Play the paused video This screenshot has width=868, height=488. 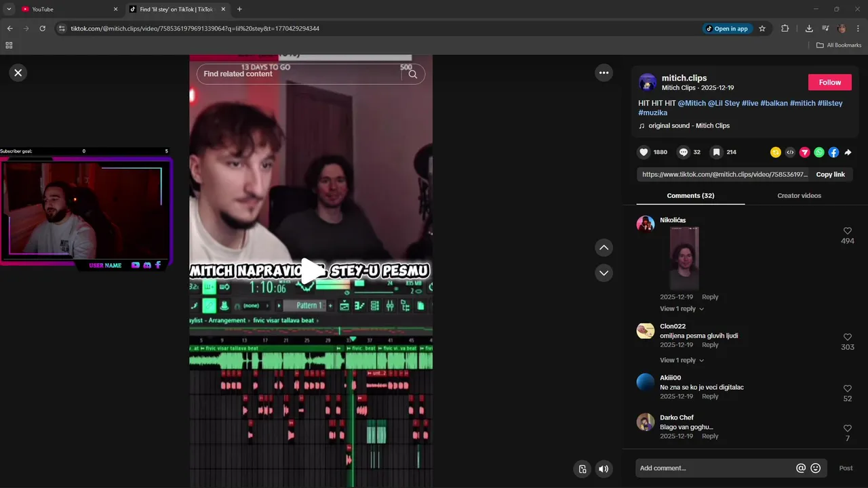311,271
